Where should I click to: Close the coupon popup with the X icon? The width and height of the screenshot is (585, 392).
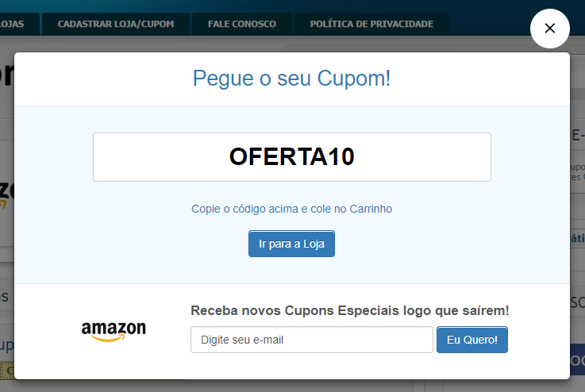point(549,29)
